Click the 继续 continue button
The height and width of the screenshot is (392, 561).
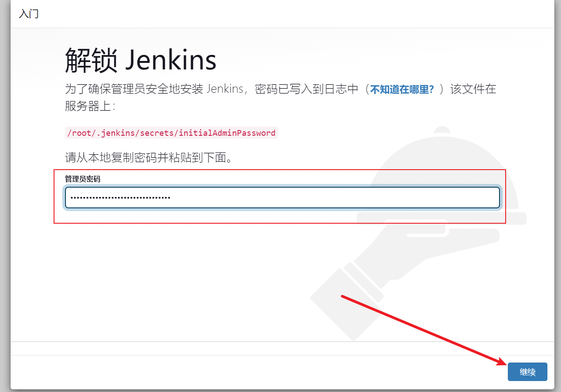(x=527, y=372)
